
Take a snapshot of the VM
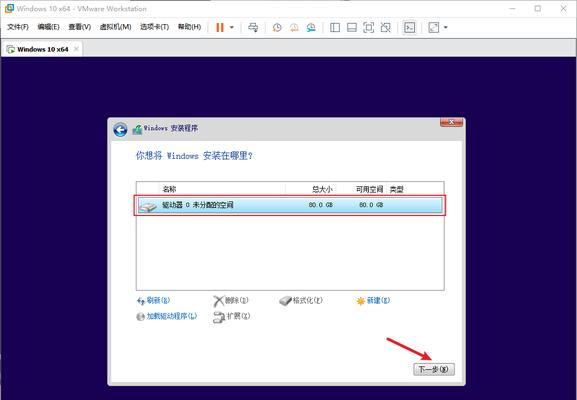277,28
